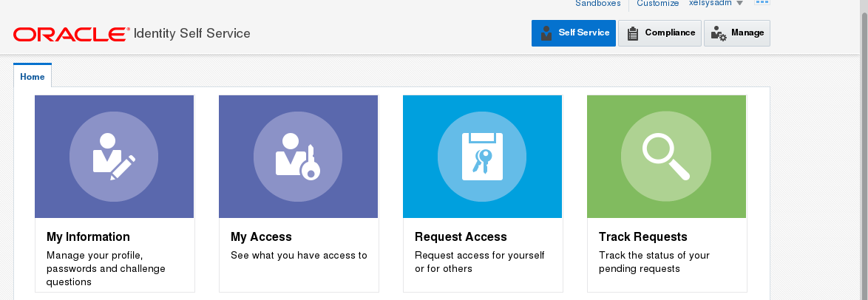
Task: Open the xelsysadm account menu
Action: pyautogui.click(x=710, y=4)
